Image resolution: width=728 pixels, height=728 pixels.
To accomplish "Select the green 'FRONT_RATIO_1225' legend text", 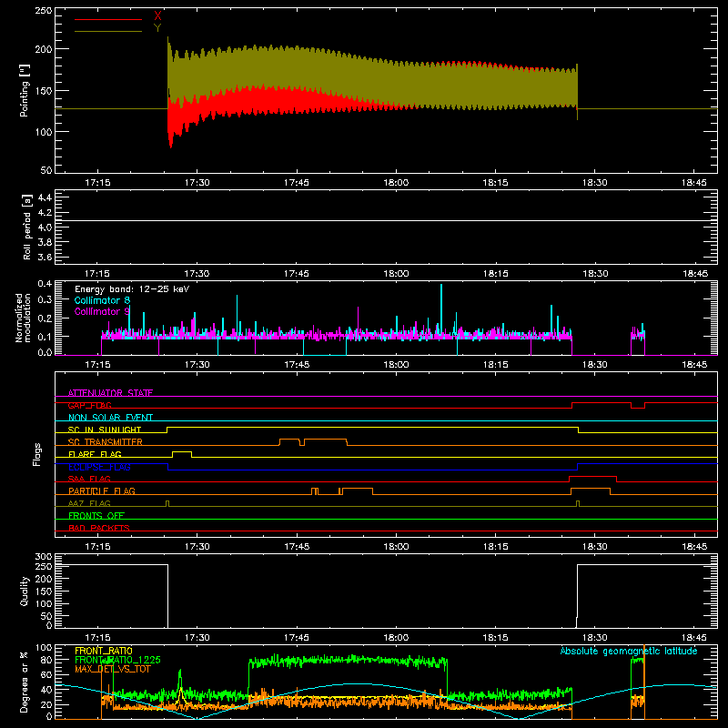I will pos(117,660).
